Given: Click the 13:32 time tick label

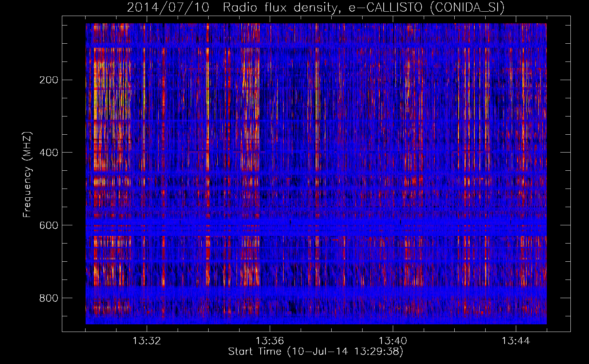Looking at the screenshot, I should click(147, 341).
